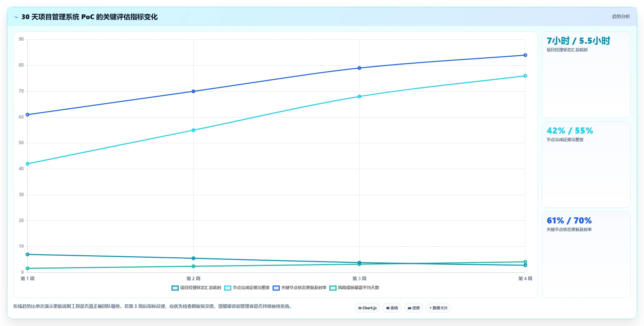Click the 61% / 70% card value

coord(569,220)
